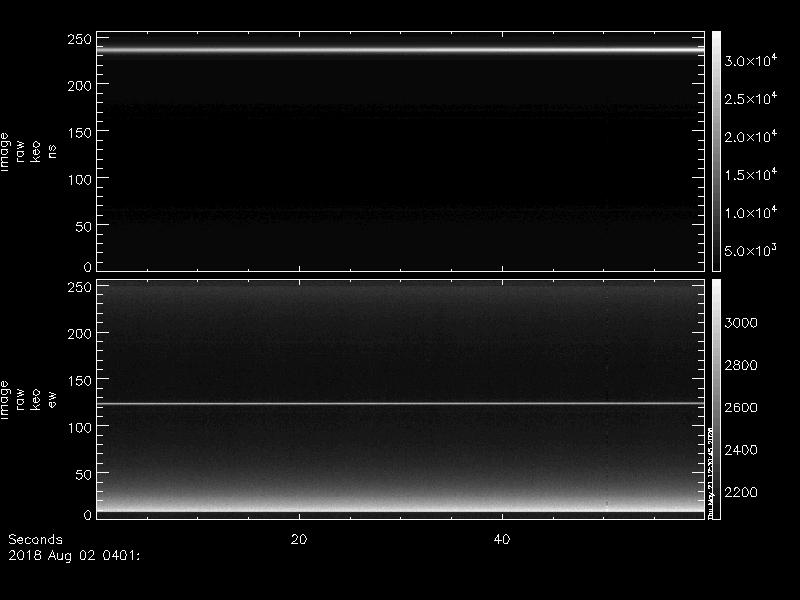The height and width of the screenshot is (600, 800).
Task: Click the '2200' label on the lower colorbar
Action: [741, 492]
